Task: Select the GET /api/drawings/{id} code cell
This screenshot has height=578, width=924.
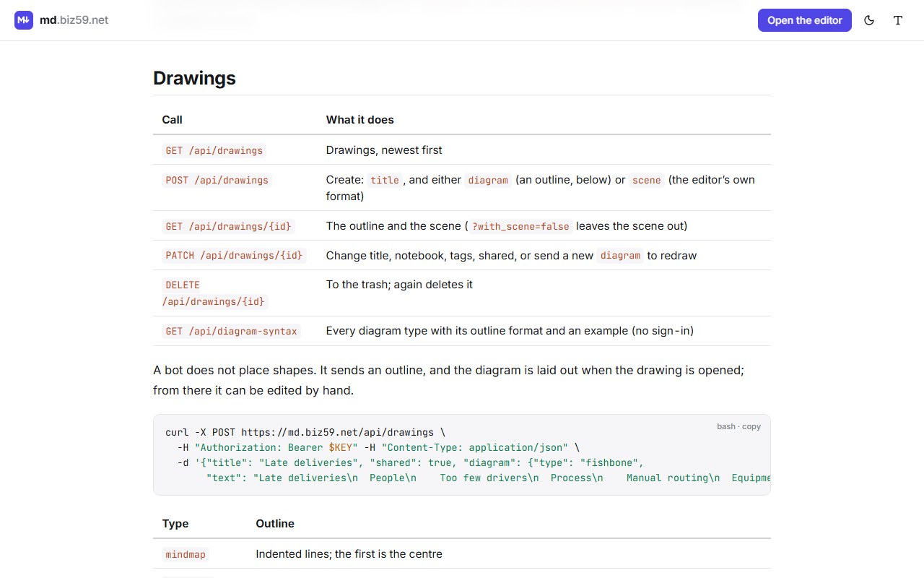Action: click(x=229, y=226)
